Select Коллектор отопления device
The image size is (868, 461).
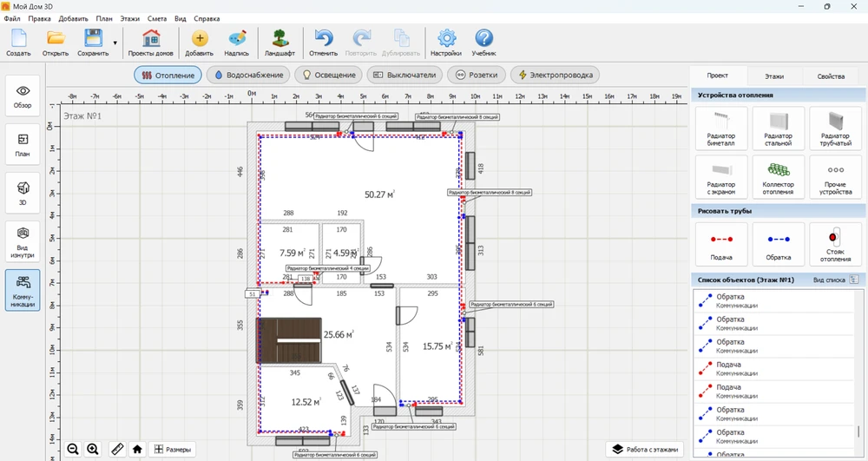tap(778, 176)
